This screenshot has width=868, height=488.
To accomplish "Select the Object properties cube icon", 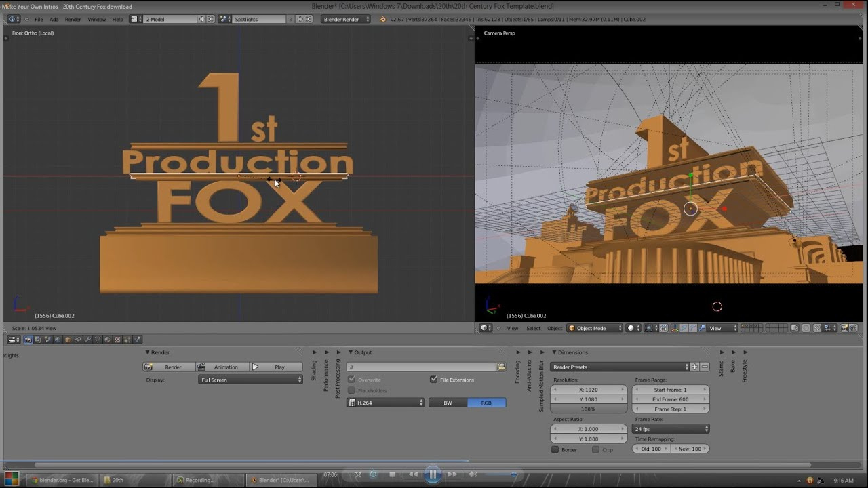I will click(67, 340).
